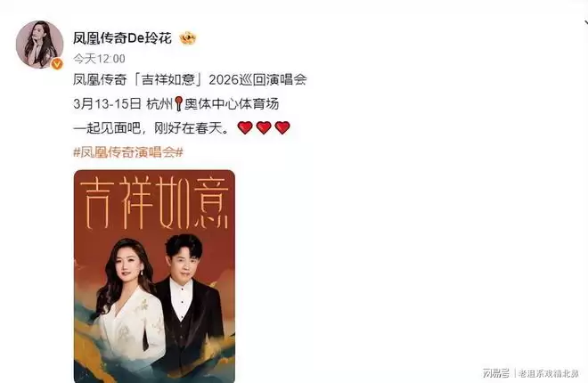Click the 一起见面吧,刚好在春天 text line
Viewport: 588px width, 383px height.
point(151,128)
